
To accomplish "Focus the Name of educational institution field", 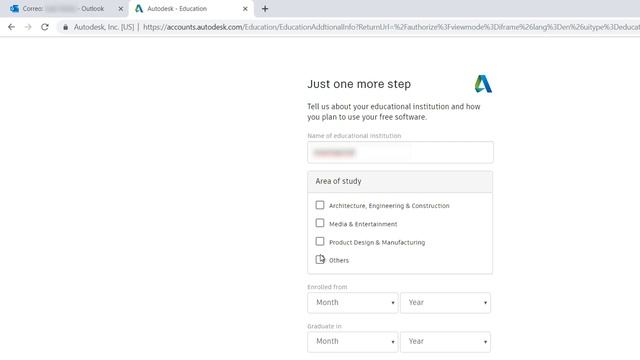I will click(400, 152).
